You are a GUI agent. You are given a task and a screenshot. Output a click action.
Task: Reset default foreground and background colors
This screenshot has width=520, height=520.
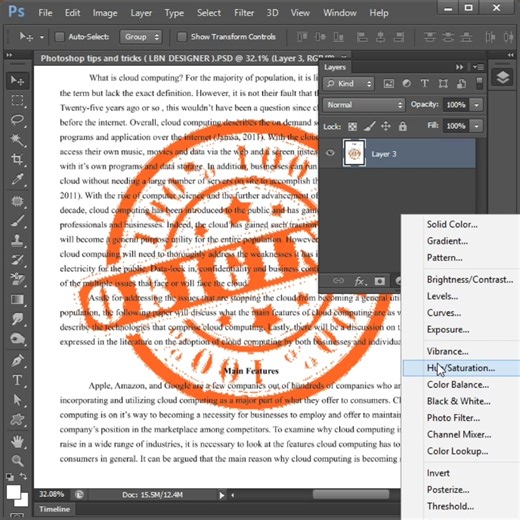10,476
